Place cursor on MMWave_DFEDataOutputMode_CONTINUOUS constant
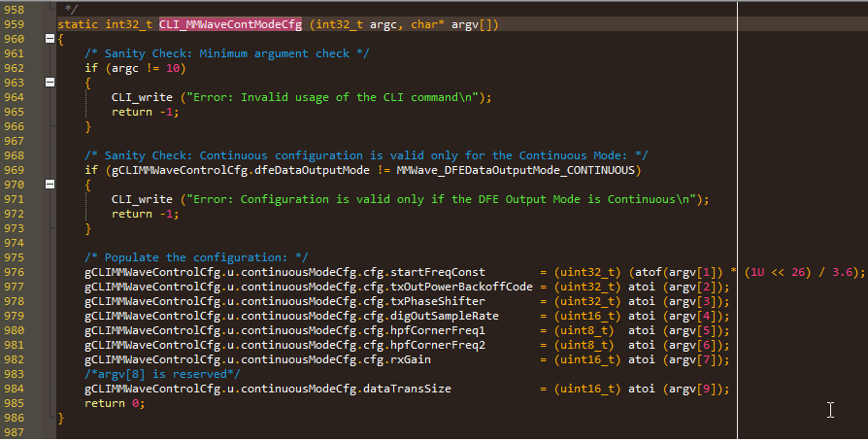The width and height of the screenshot is (868, 441). (516, 170)
